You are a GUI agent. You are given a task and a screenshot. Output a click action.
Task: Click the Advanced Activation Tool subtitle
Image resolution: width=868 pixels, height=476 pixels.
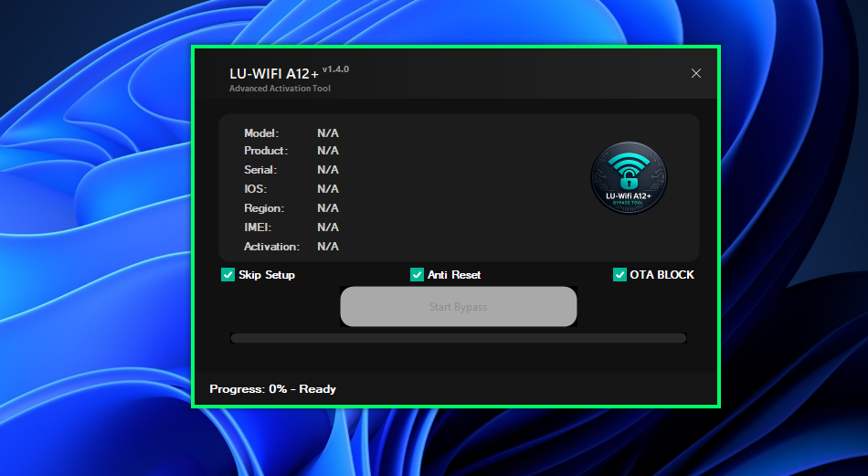[280, 89]
